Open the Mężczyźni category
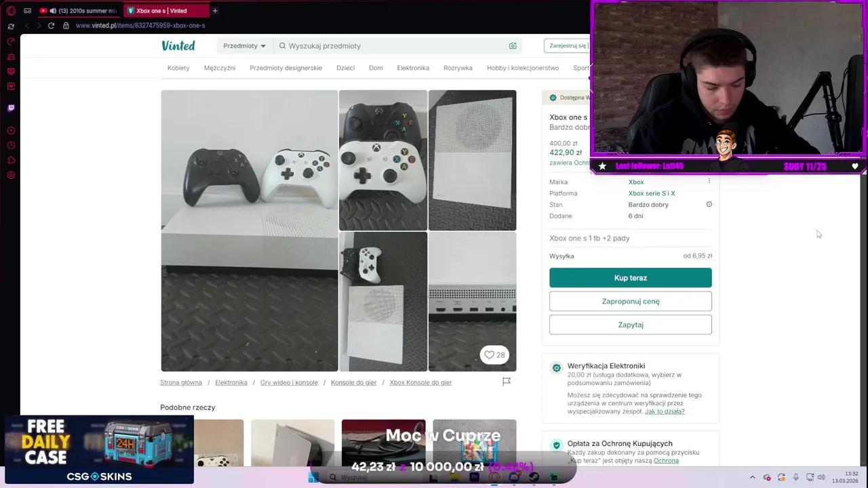 coord(220,68)
